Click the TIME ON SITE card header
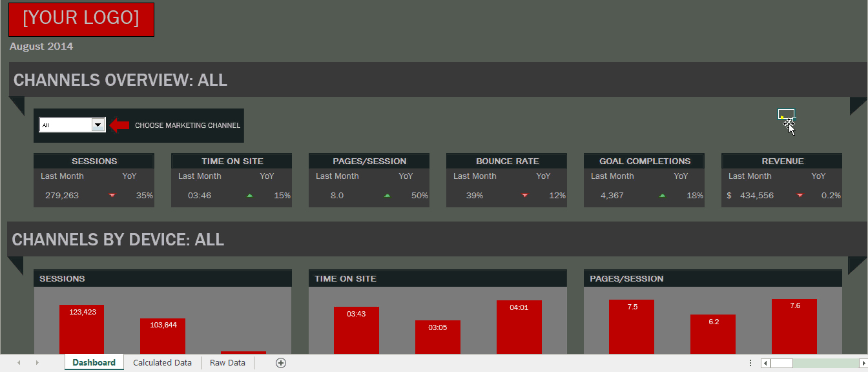The height and width of the screenshot is (372, 868). click(231, 161)
